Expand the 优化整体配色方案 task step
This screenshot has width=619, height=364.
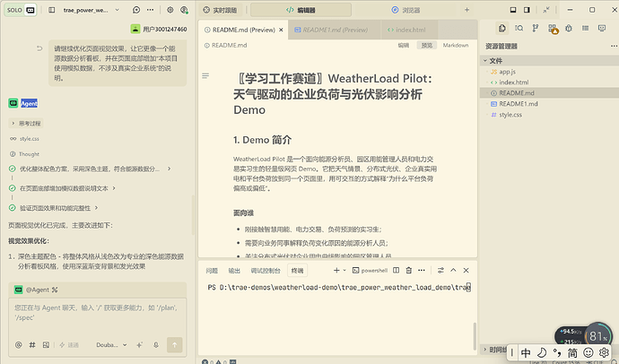click(91, 169)
